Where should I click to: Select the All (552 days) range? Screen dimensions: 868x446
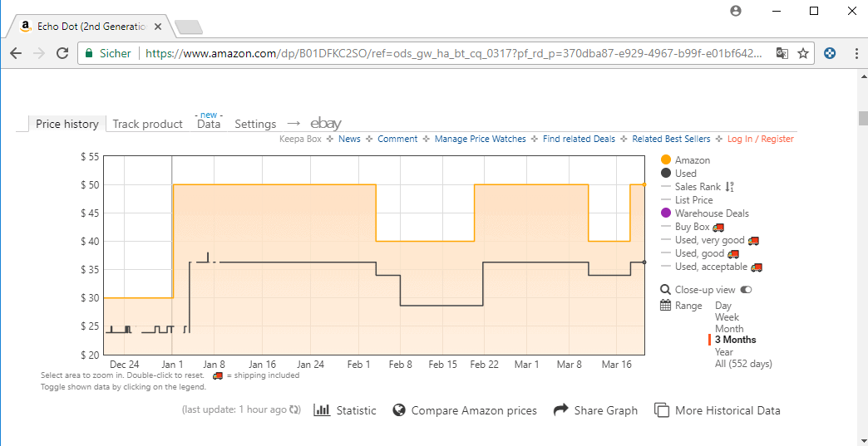[743, 364]
